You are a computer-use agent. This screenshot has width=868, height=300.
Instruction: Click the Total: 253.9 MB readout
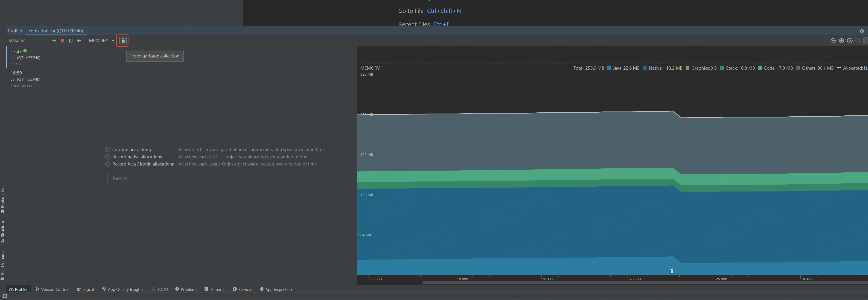point(589,68)
